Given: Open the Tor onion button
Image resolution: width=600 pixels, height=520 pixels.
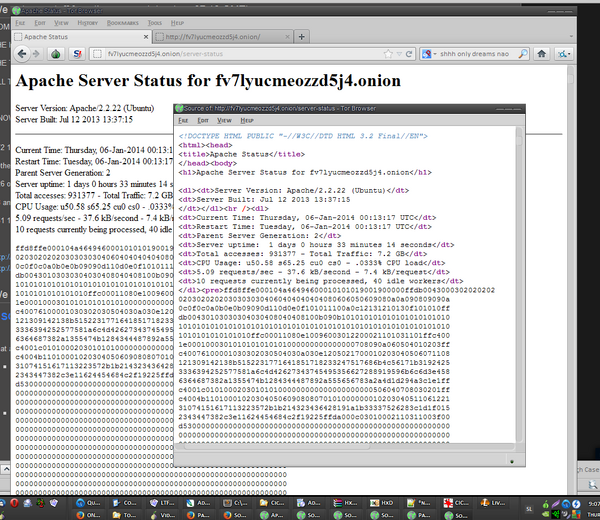Looking at the screenshot, I should [x=56, y=54].
